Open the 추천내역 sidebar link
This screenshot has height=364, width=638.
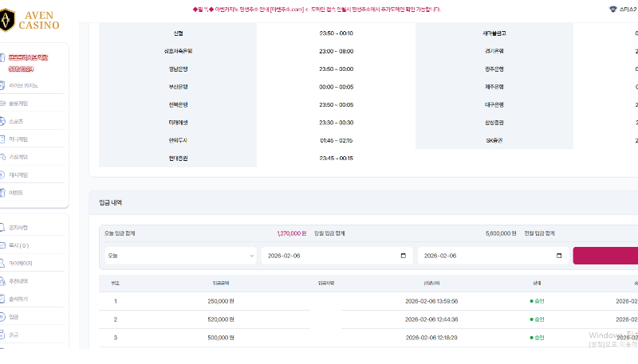18,281
